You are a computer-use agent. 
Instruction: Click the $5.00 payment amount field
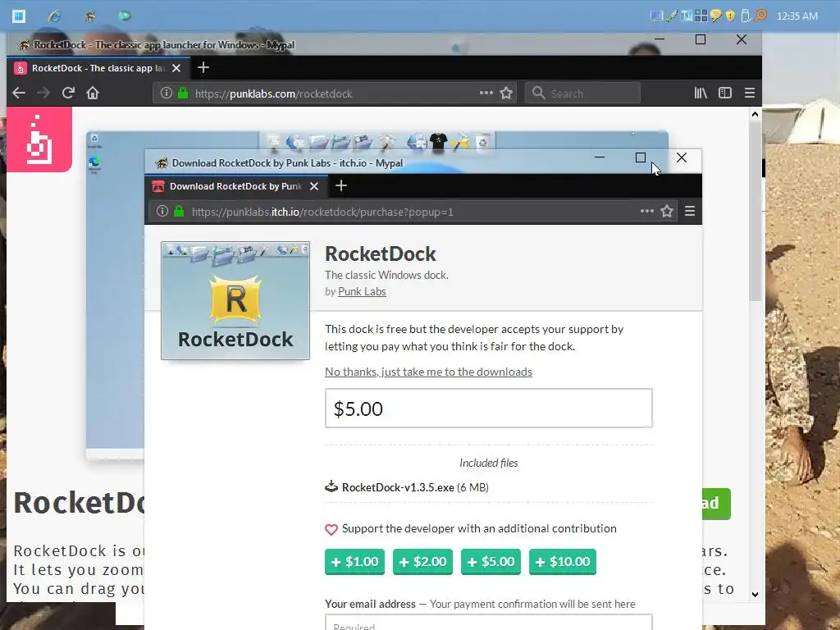click(x=489, y=409)
